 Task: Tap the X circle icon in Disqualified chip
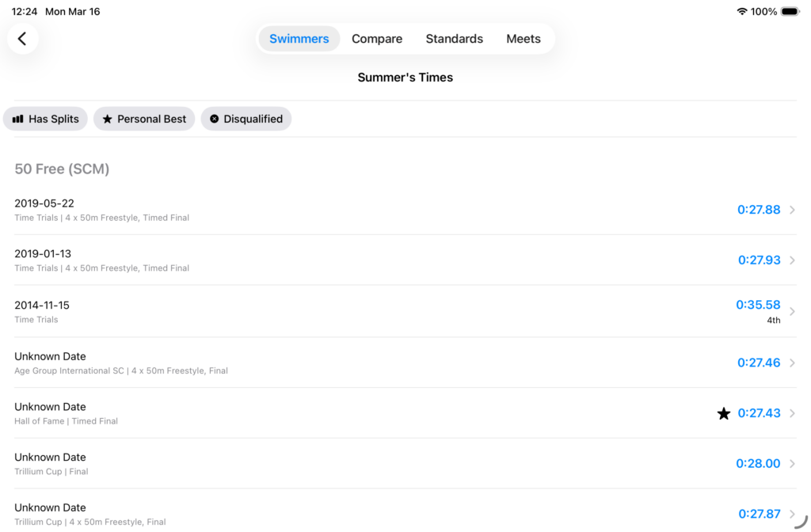point(214,119)
